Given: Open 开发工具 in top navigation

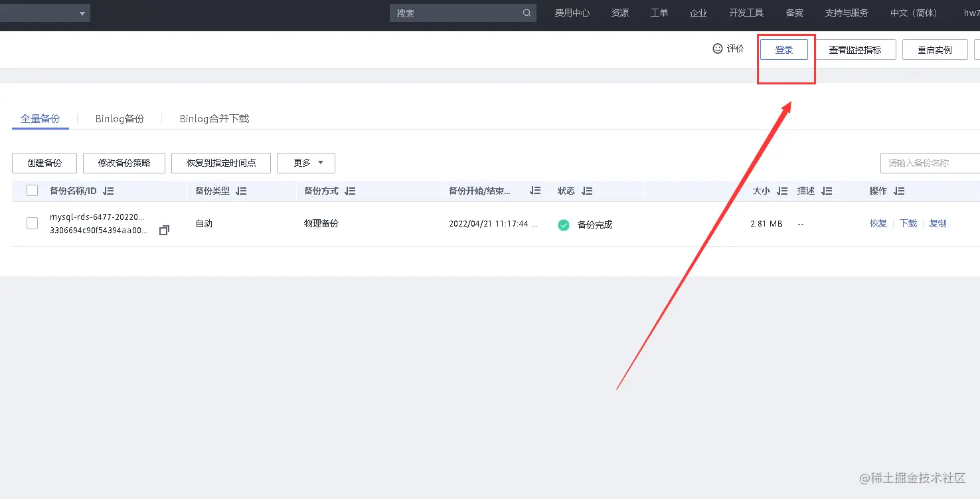Looking at the screenshot, I should click(746, 13).
